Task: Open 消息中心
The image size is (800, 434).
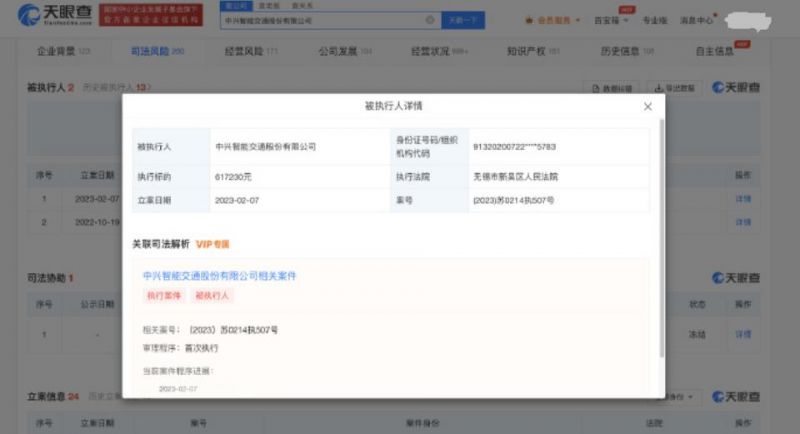Action: tap(696, 20)
